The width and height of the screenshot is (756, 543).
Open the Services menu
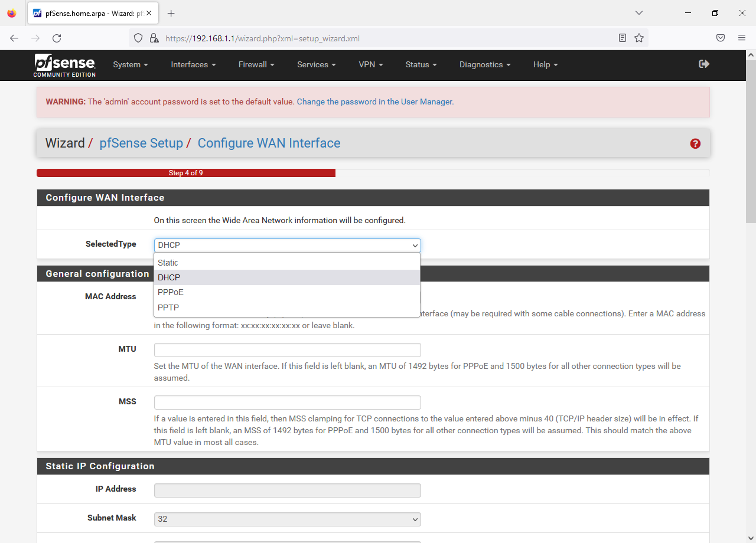pyautogui.click(x=317, y=64)
